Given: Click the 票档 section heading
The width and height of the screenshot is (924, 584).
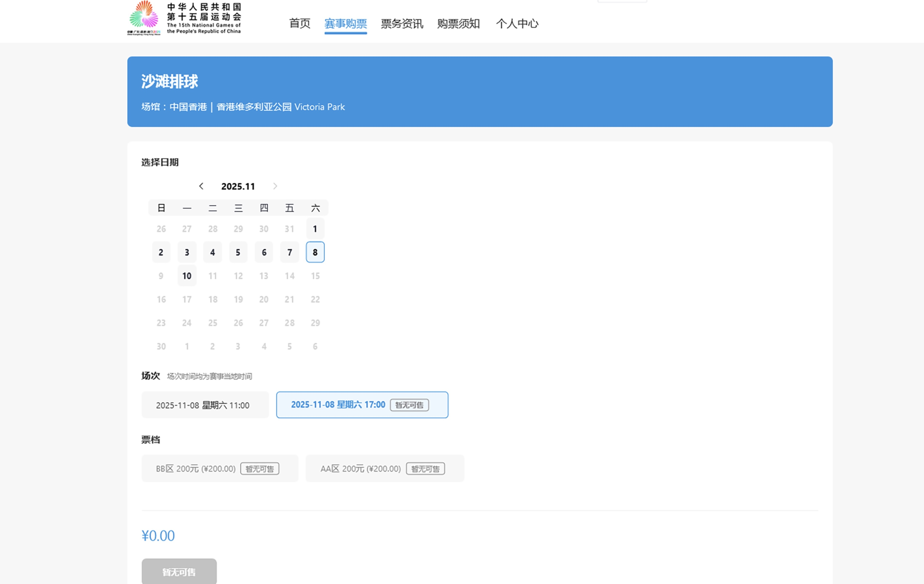Looking at the screenshot, I should [x=151, y=440].
